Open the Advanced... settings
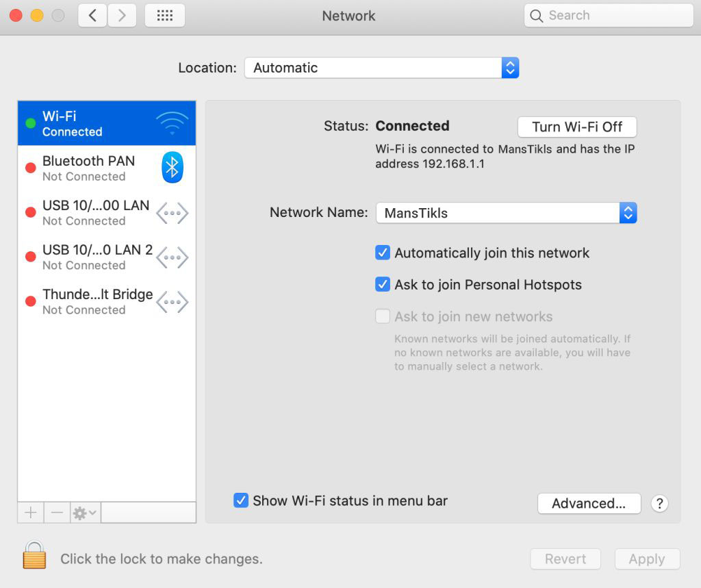The width and height of the screenshot is (701, 588). pos(589,504)
